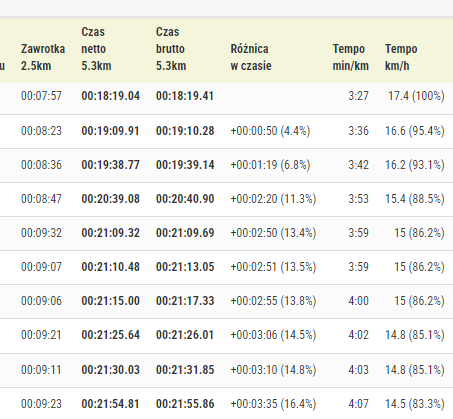Image resolution: width=453 pixels, height=419 pixels.
Task: Select net time 00:18:19.04 cell
Action: click(x=111, y=96)
